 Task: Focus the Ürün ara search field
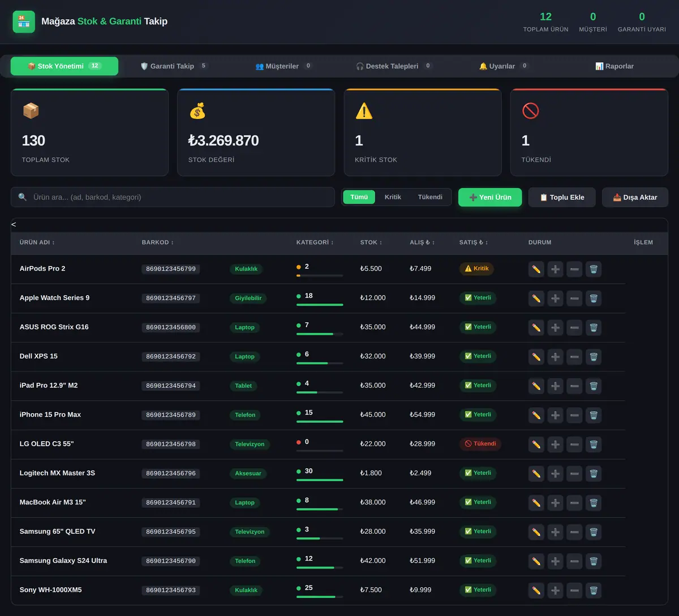[x=173, y=197]
